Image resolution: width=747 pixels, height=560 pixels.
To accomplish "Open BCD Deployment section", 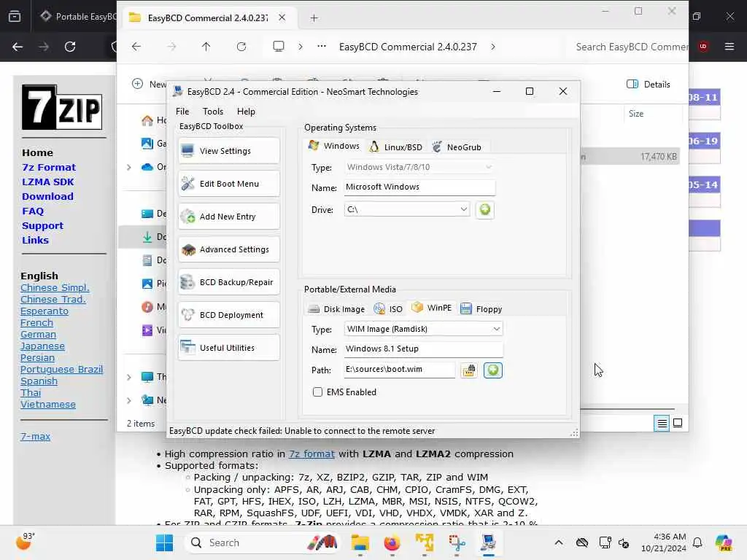I will (x=228, y=315).
